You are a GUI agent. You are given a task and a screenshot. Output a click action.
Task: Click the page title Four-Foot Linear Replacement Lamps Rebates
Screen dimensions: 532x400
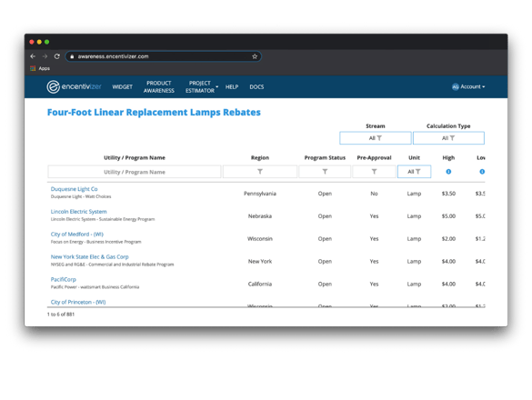[x=154, y=113]
